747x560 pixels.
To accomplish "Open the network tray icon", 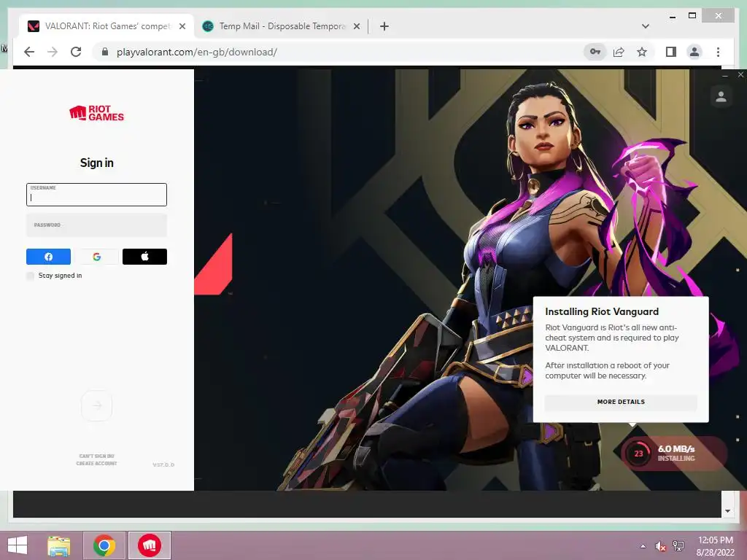I will [x=678, y=546].
